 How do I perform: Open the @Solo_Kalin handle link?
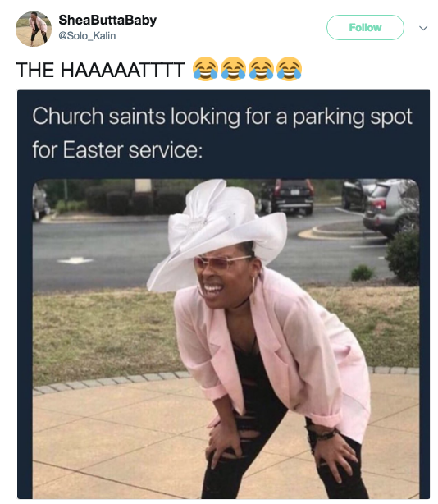(x=87, y=35)
